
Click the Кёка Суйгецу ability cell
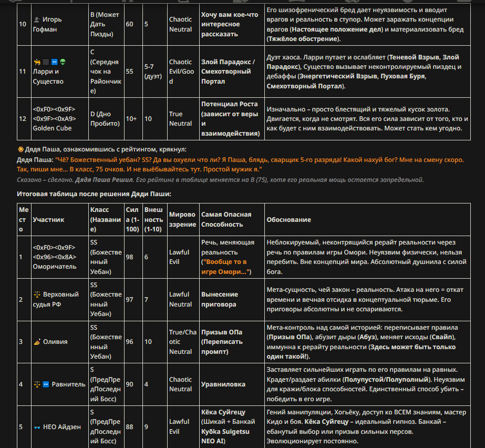232,426
